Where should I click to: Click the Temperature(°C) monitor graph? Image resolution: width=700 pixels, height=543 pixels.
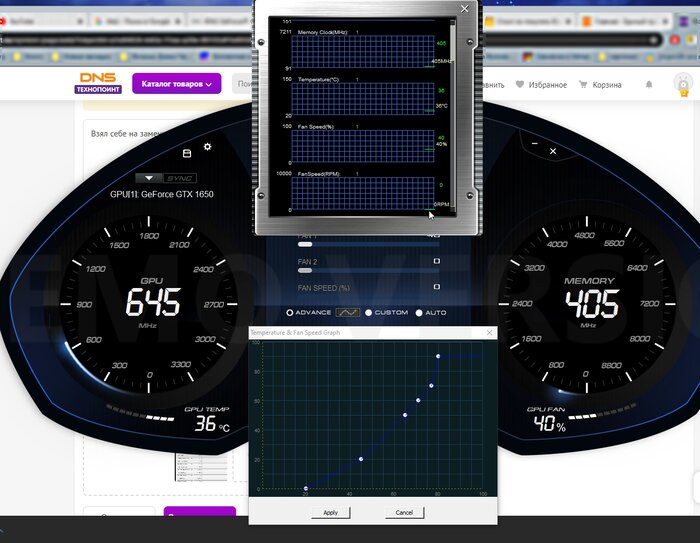point(362,99)
